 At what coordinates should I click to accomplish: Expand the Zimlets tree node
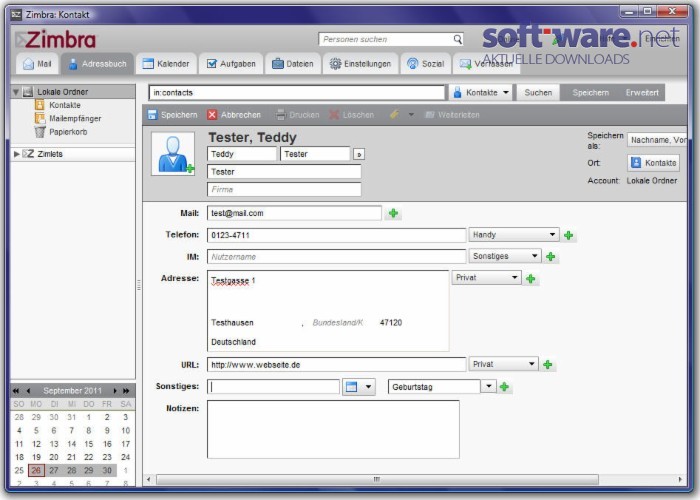click(17, 154)
